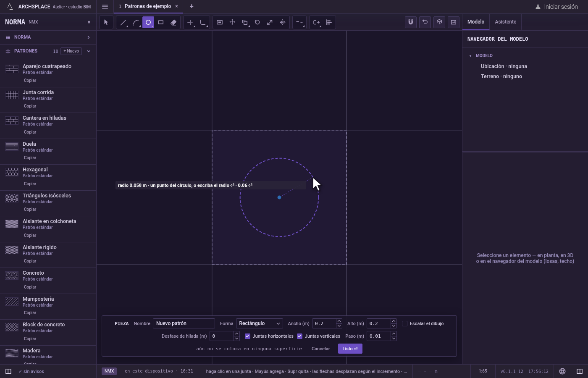588x378 pixels.
Task: Collapse the PATRONES section chevron
Action: tap(89, 51)
